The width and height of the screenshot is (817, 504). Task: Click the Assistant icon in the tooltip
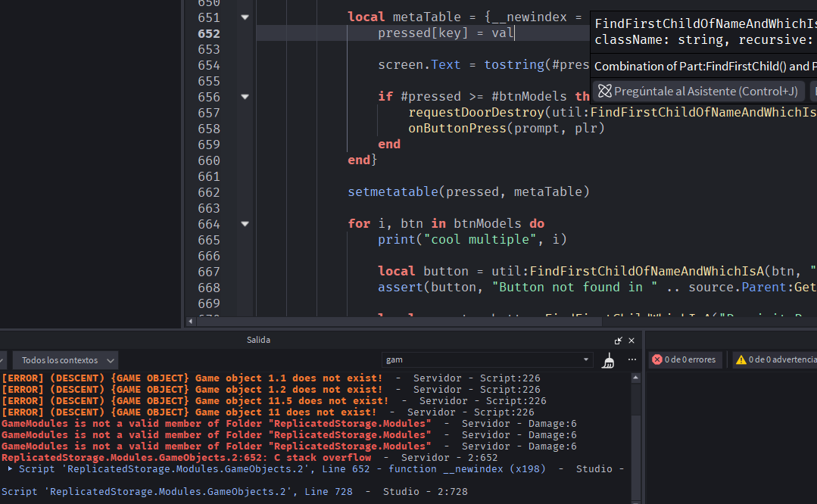(x=604, y=92)
